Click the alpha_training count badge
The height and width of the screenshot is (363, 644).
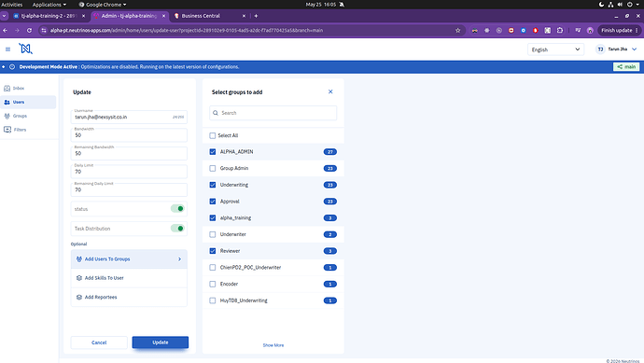(329, 218)
